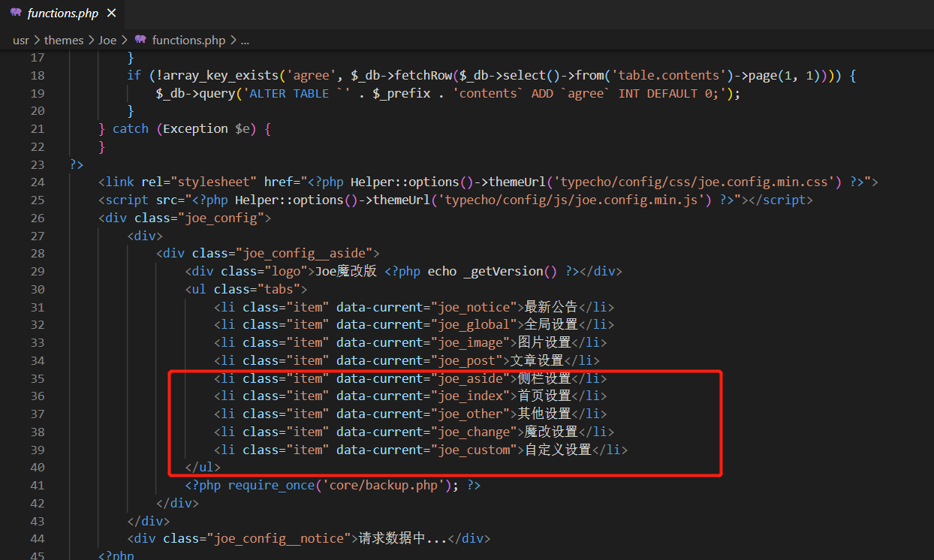Place cursor on the catch keyword

pyautogui.click(x=131, y=129)
